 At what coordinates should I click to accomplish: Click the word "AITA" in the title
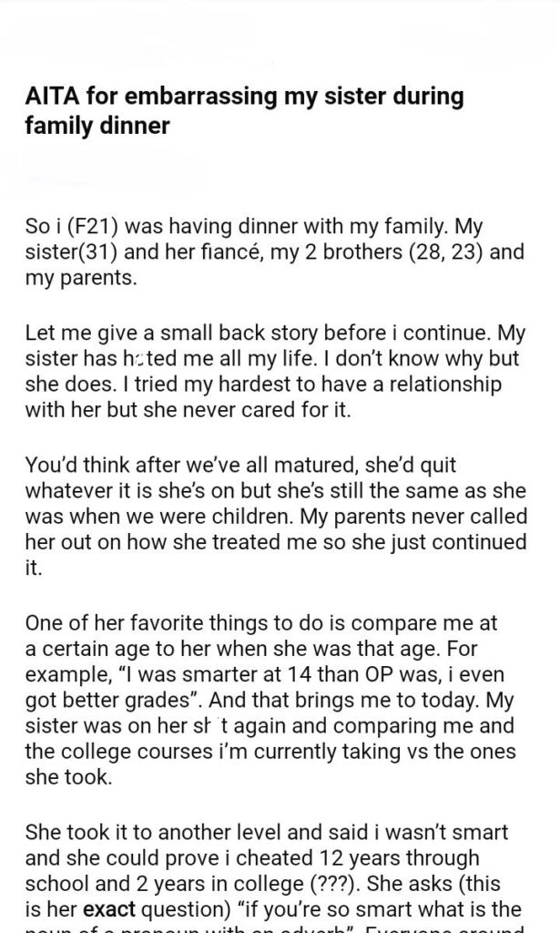53,95
